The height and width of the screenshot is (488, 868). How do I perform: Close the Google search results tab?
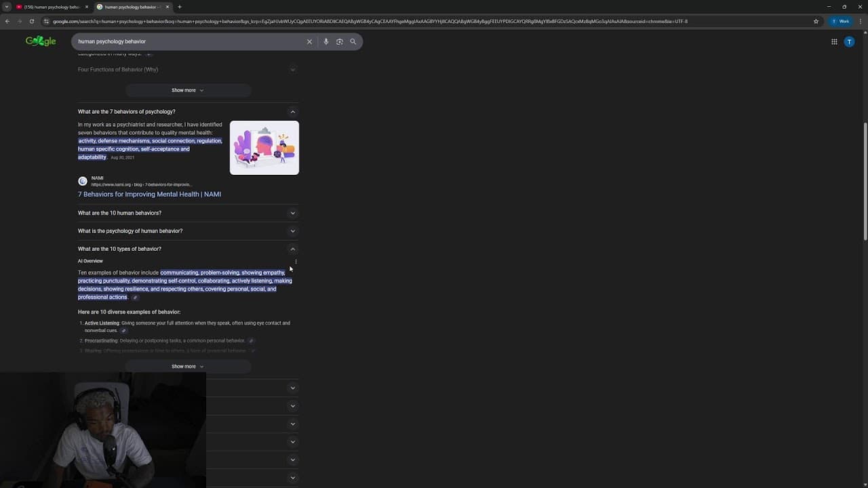point(167,7)
